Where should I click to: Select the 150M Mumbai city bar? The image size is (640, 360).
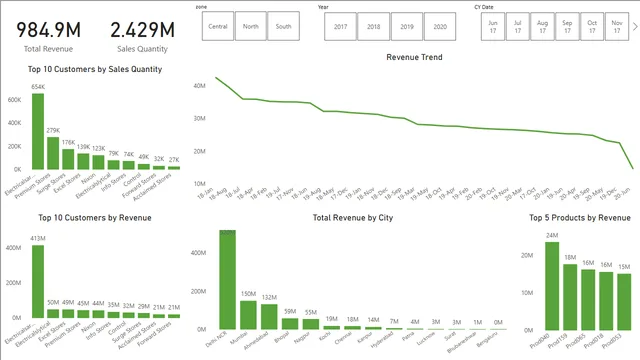[x=248, y=315]
